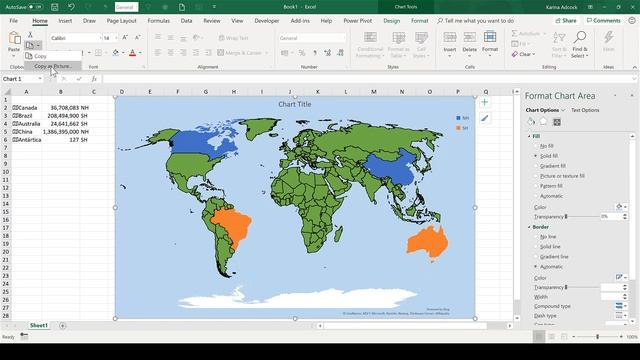Image resolution: width=640 pixels, height=360 pixels.
Task: Open the Name Box dropdown showing Chart 1
Action: coord(40,79)
